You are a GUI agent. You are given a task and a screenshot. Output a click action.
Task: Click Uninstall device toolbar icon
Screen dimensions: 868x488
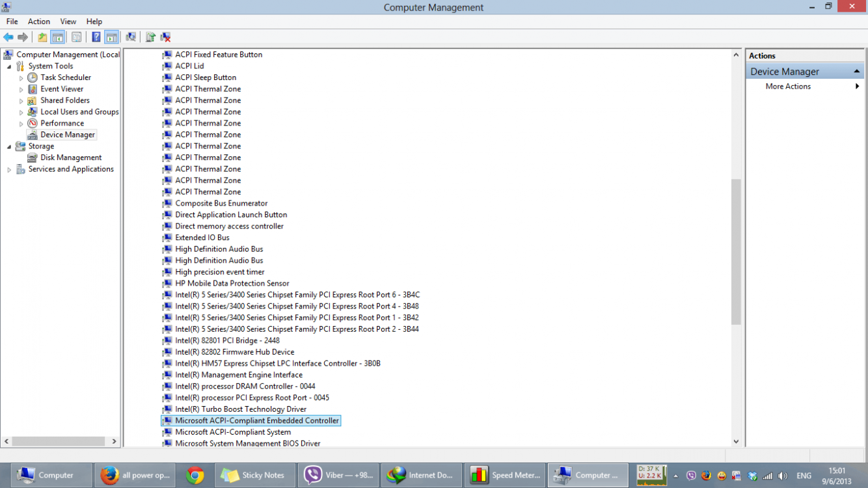coord(165,37)
